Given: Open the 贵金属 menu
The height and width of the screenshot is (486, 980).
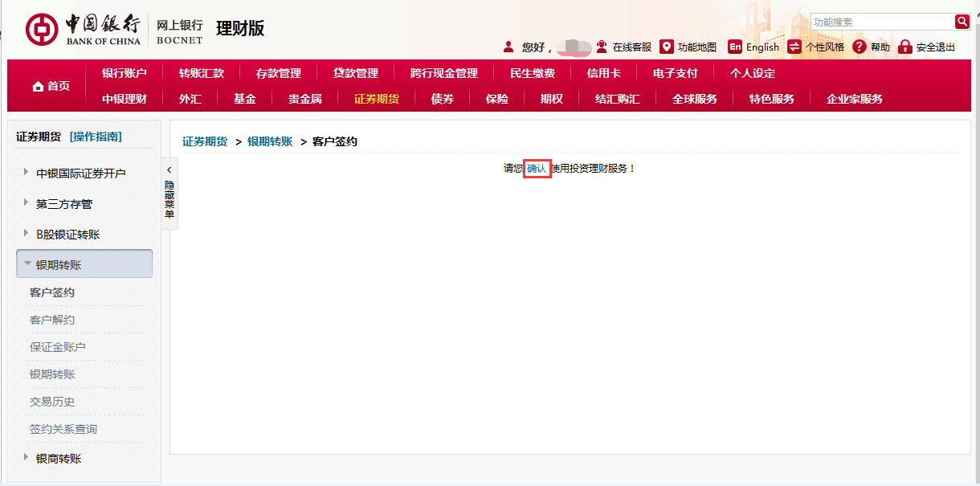Looking at the screenshot, I should click(x=305, y=99).
